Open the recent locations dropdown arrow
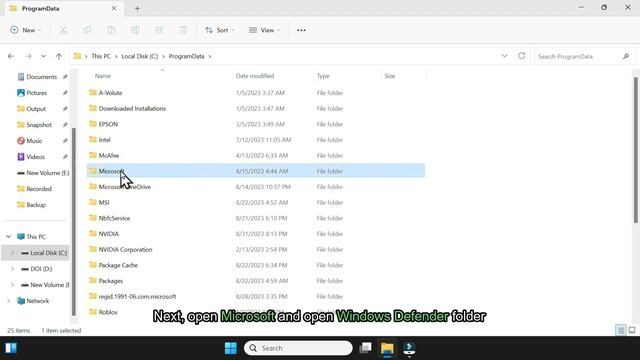640x360 pixels. click(x=43, y=56)
